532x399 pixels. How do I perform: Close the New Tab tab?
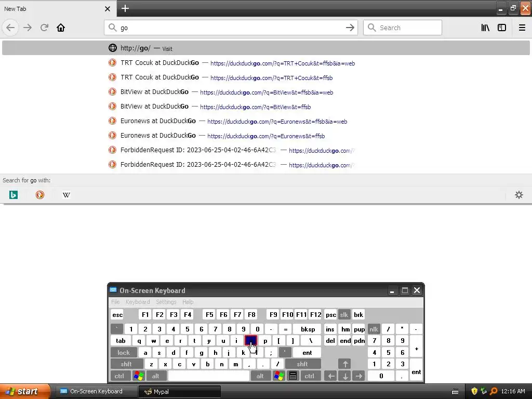point(108,9)
